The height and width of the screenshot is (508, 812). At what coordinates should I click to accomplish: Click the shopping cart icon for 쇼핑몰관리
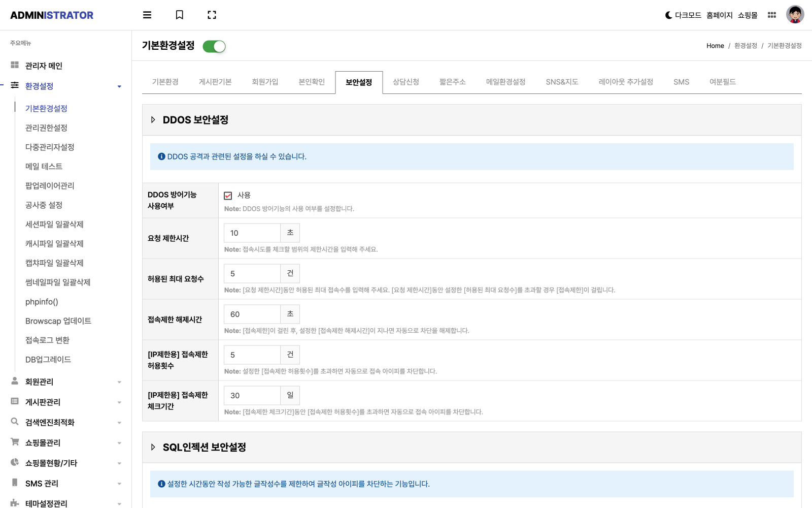15,442
